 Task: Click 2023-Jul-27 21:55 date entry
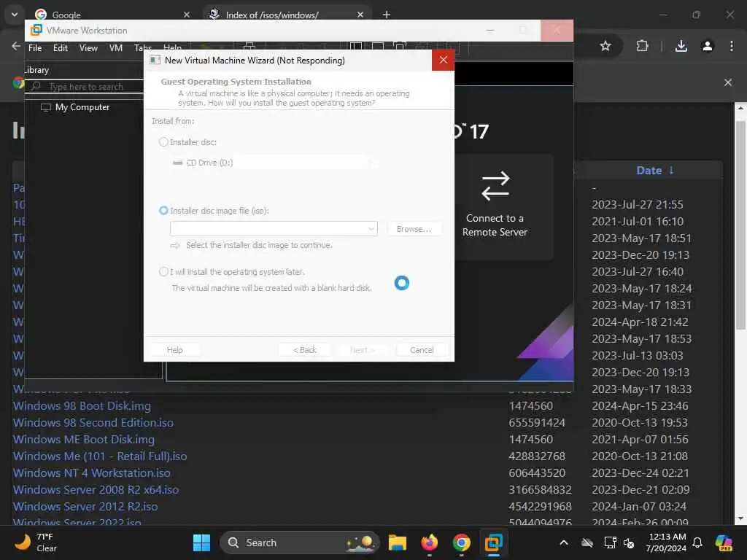click(x=638, y=205)
